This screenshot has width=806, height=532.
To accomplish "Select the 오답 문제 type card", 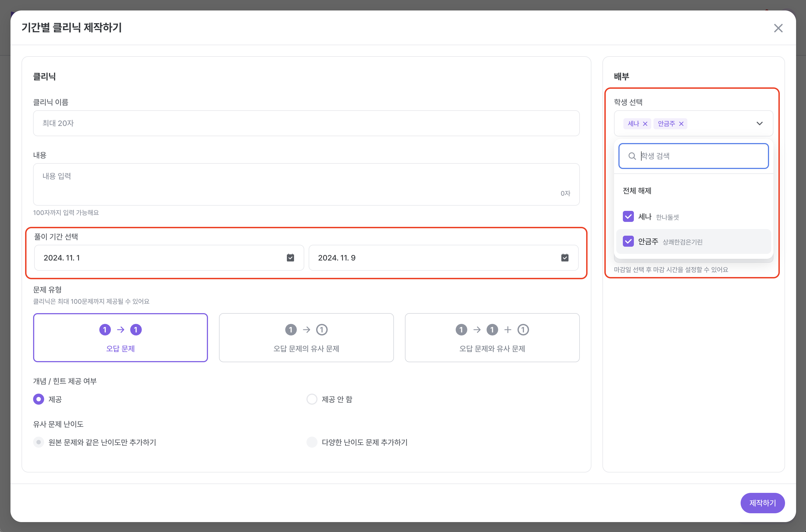I will coord(120,338).
